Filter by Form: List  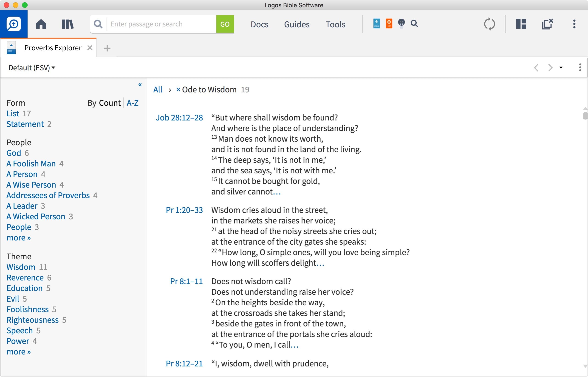click(13, 113)
